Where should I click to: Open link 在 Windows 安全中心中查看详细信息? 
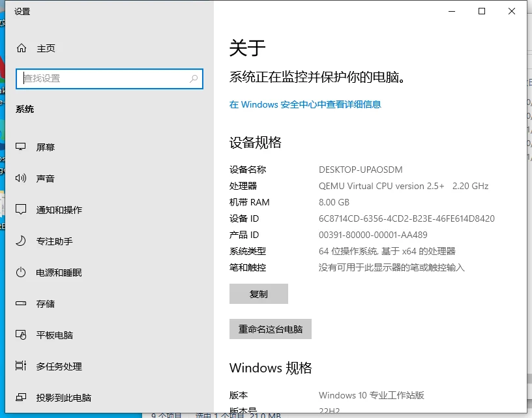[x=305, y=104]
